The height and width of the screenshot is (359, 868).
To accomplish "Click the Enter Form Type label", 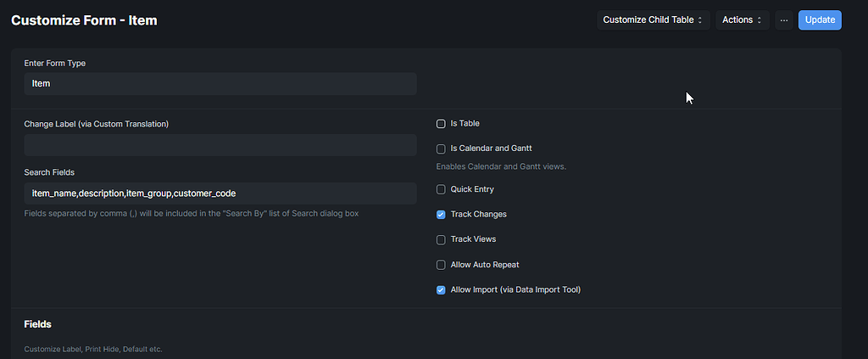I will (54, 63).
